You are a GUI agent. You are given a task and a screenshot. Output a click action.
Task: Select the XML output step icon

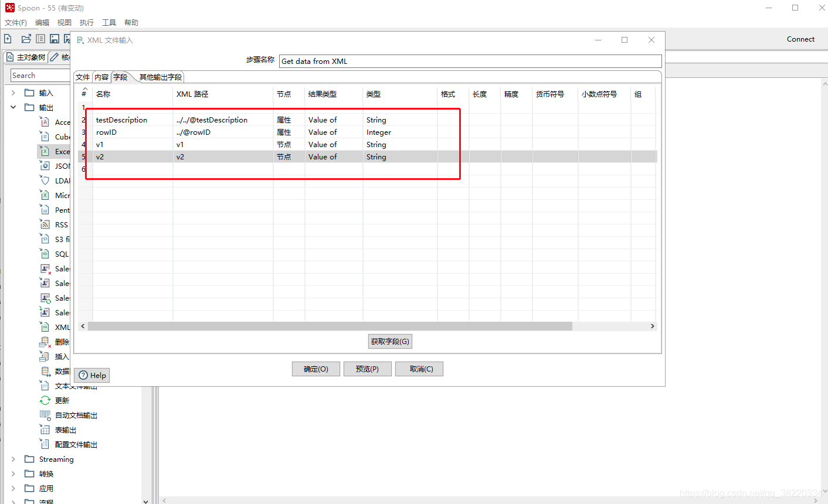45,327
